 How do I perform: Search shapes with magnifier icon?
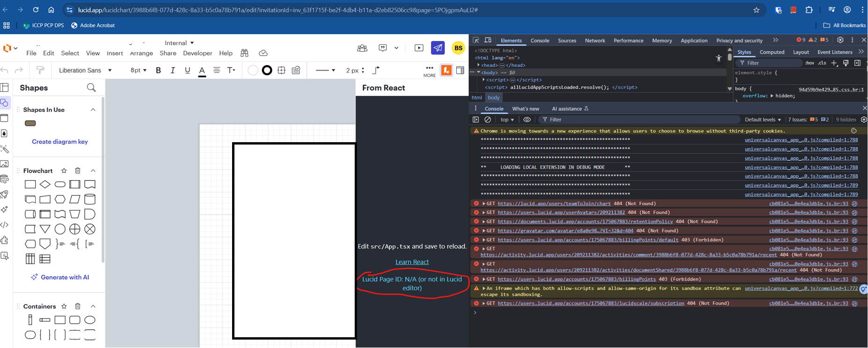click(91, 87)
